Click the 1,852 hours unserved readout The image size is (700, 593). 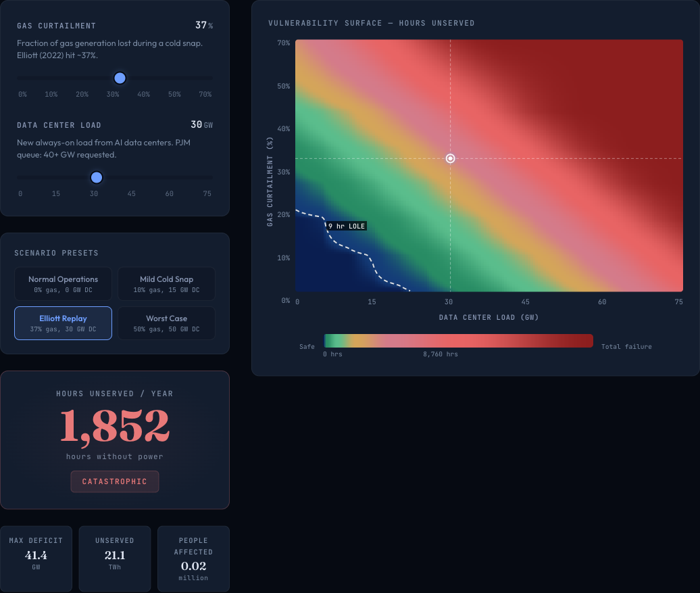coord(114,425)
